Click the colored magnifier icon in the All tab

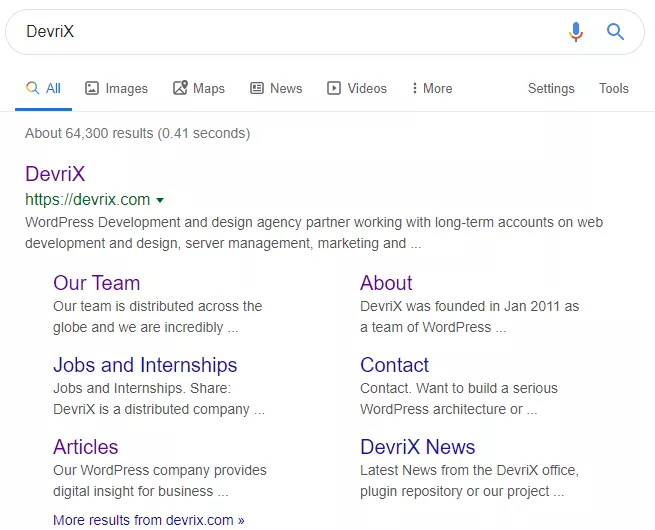(x=33, y=88)
